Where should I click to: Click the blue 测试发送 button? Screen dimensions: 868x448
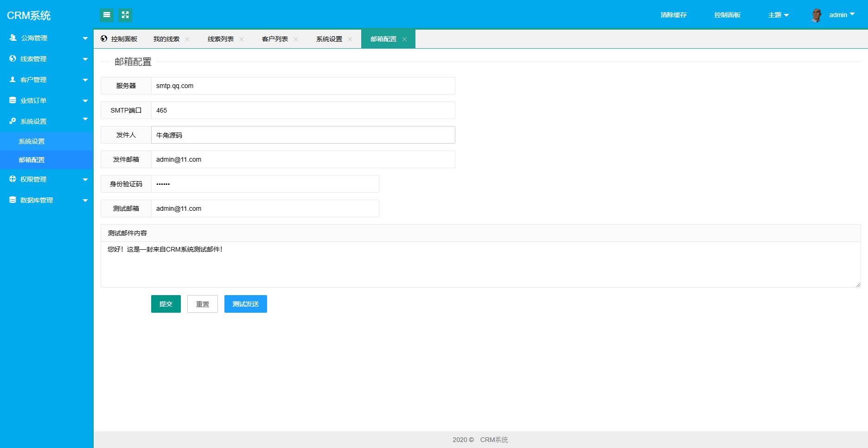click(245, 304)
